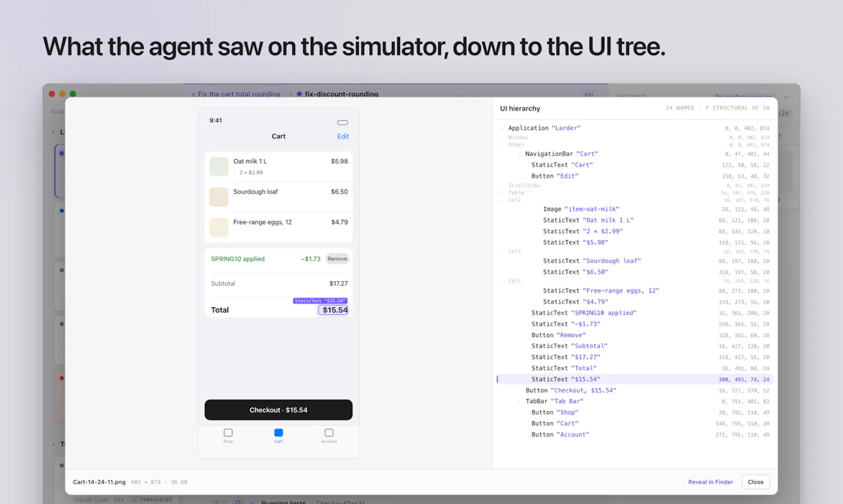The height and width of the screenshot is (504, 843).
Task: Click the esc key hint in background window
Action: click(x=589, y=94)
